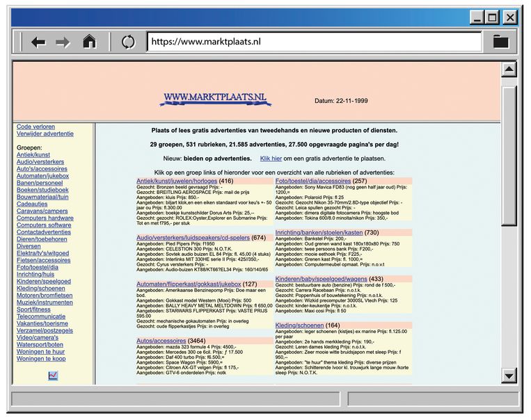The image size is (531, 420).
Task: Reload the page with refresh icon
Action: (128, 42)
